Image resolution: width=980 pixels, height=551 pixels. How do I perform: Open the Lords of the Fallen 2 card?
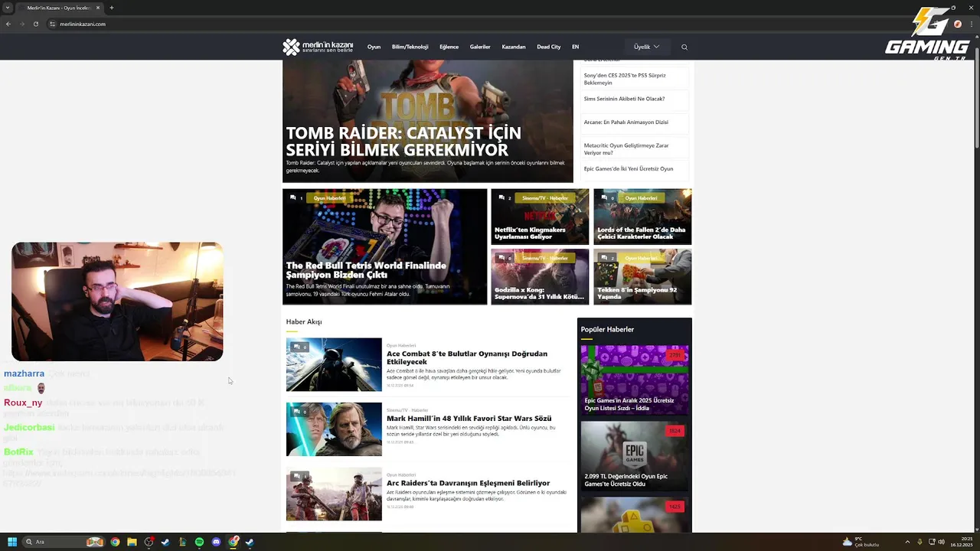[x=642, y=217]
